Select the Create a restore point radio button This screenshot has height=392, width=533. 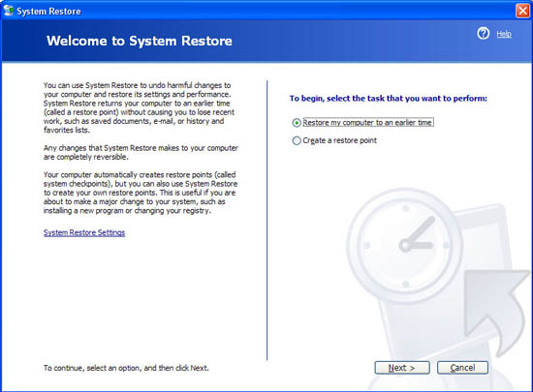(297, 140)
